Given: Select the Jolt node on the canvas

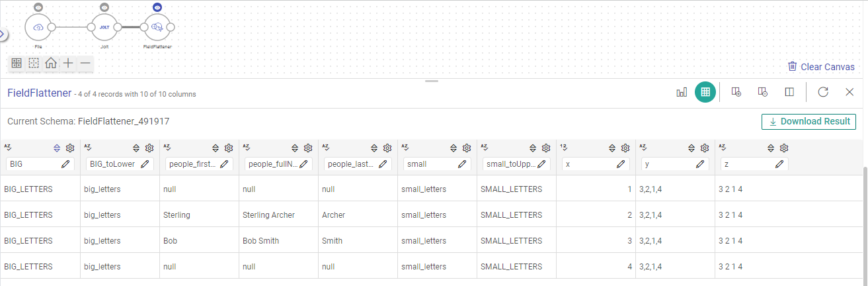Looking at the screenshot, I should [x=104, y=27].
